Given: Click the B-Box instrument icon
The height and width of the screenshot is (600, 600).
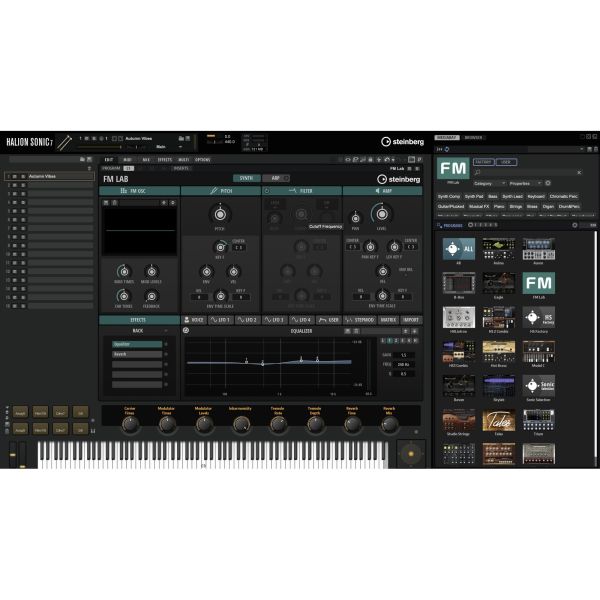Looking at the screenshot, I should [x=458, y=283].
